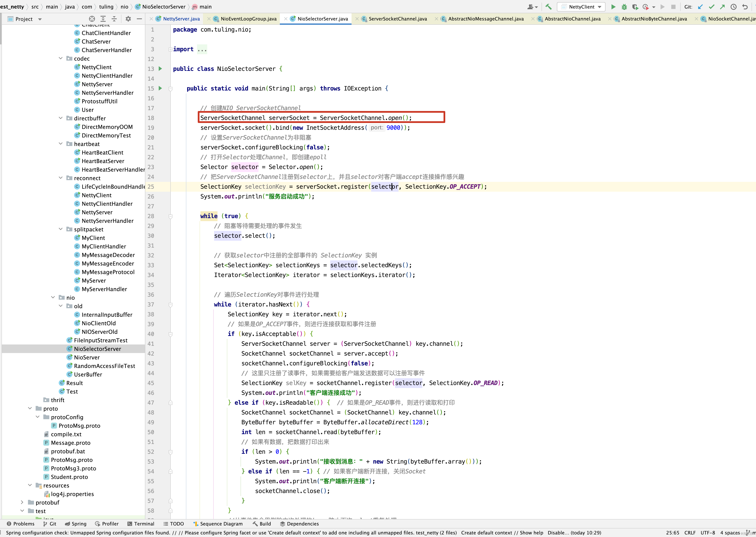The height and width of the screenshot is (537, 756).
Task: Collapse the heartbeat folder
Action: coord(61,143)
